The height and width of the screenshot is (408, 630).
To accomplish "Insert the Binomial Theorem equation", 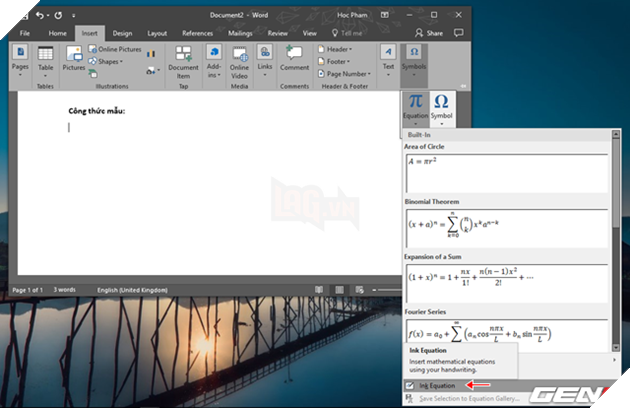I will click(x=507, y=228).
